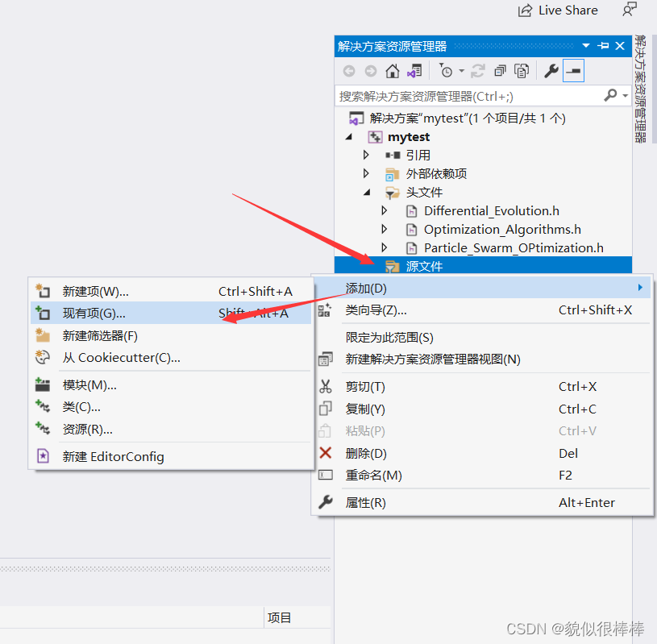Click the Show All Files icon
657x644 pixels.
tap(522, 71)
